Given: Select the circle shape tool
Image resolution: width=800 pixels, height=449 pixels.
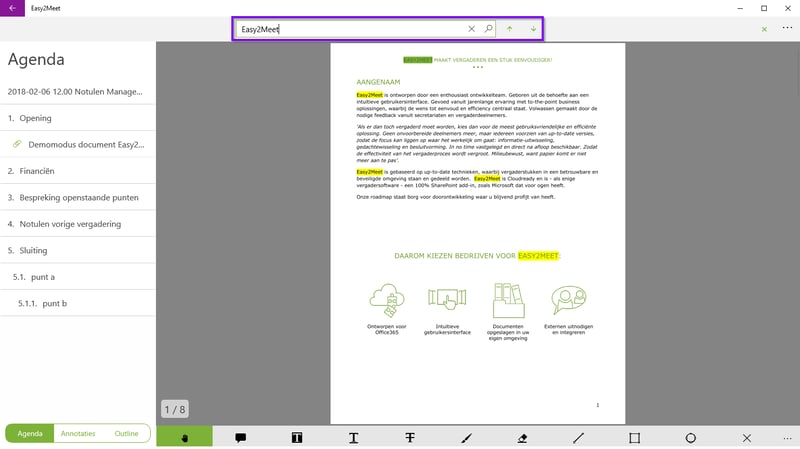Looking at the screenshot, I should point(691,437).
